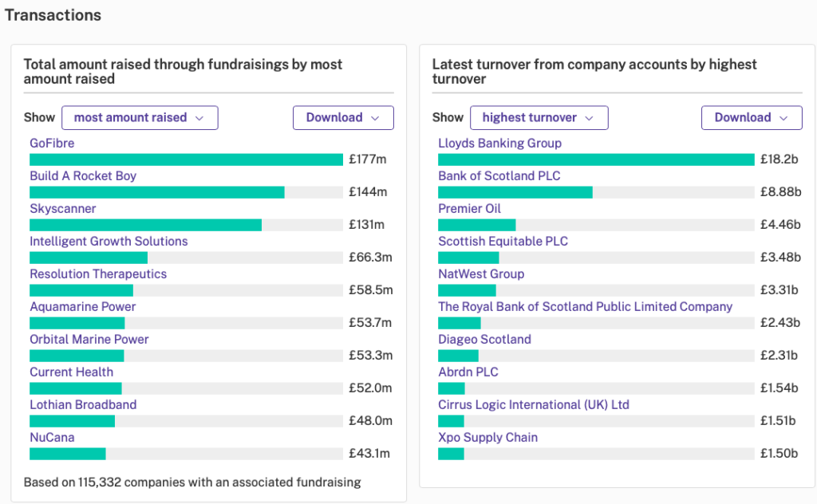Click the £48.0m value
The height and width of the screenshot is (504, 817).
click(370, 421)
